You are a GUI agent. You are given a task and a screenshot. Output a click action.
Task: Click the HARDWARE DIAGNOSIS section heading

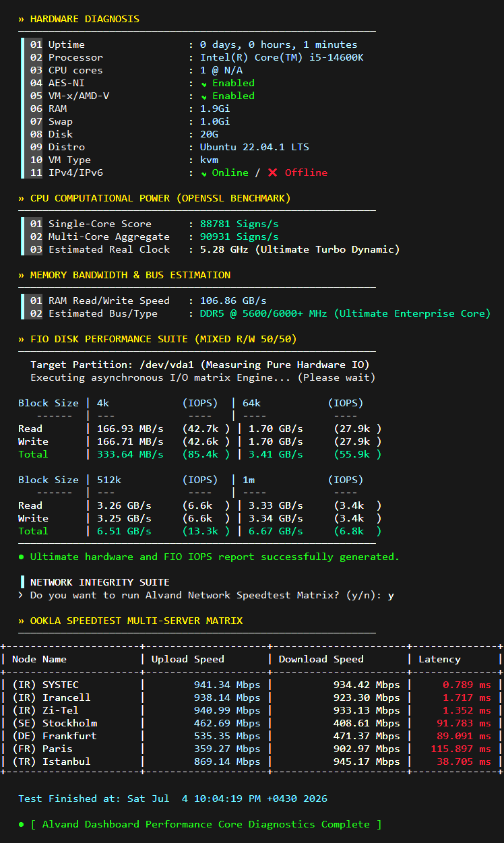click(x=85, y=19)
